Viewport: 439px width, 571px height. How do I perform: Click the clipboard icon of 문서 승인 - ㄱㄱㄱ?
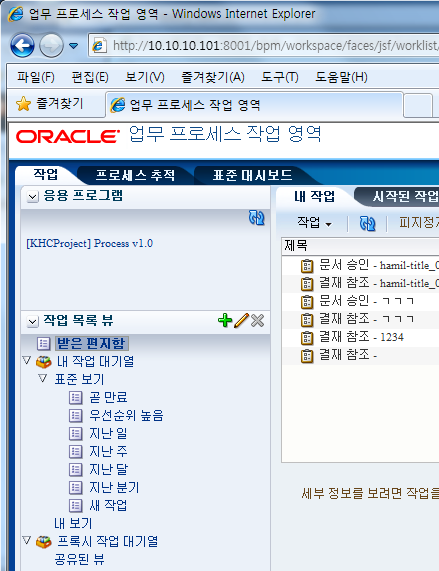click(x=307, y=302)
